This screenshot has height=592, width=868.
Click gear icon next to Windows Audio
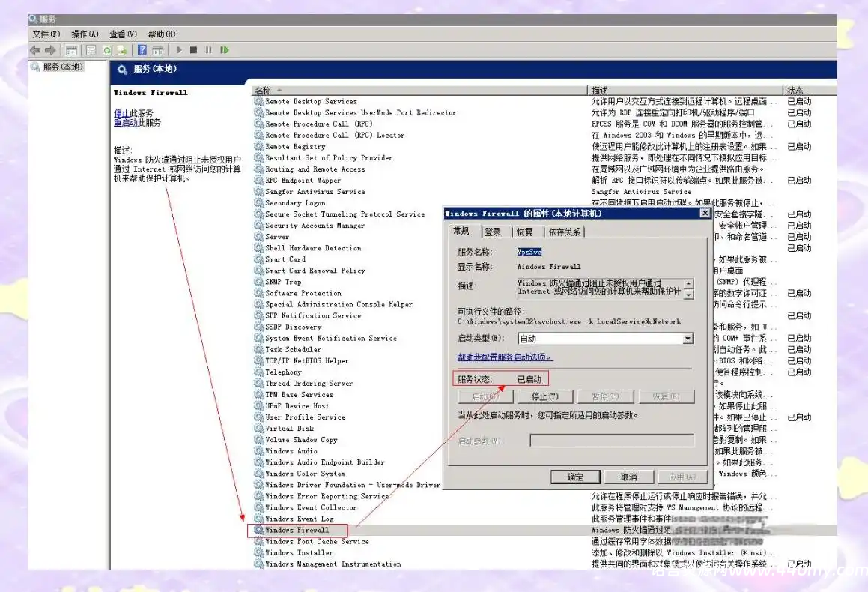click(258, 451)
